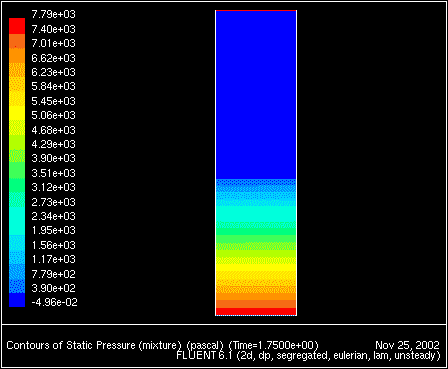Click the thin red line atop the column

click(x=256, y=11)
